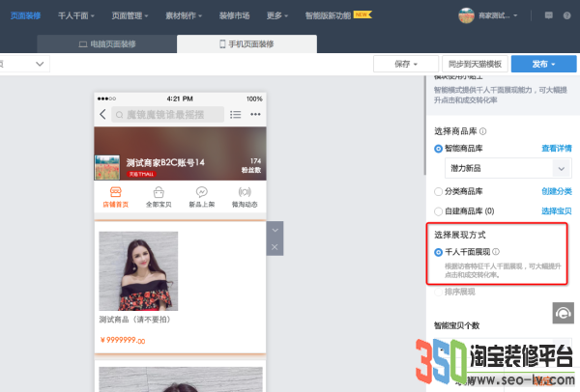The image size is (580, 392).
Task: Delete module with the X icon
Action: pyautogui.click(x=275, y=247)
